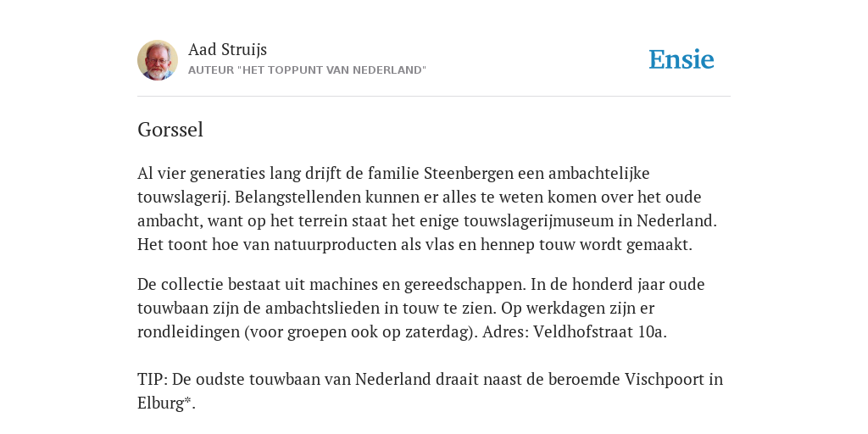The image size is (868, 434).
Task: Click Aad Struijs author avatar photo
Action: click(x=158, y=60)
